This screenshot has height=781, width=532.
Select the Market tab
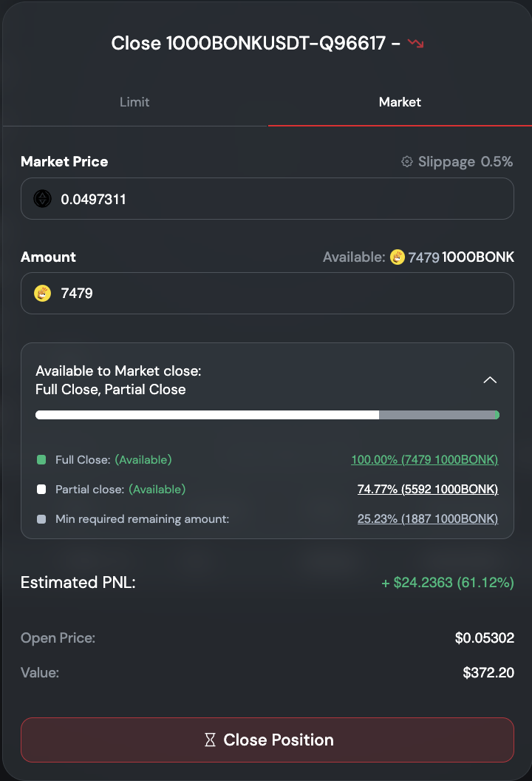(x=400, y=102)
